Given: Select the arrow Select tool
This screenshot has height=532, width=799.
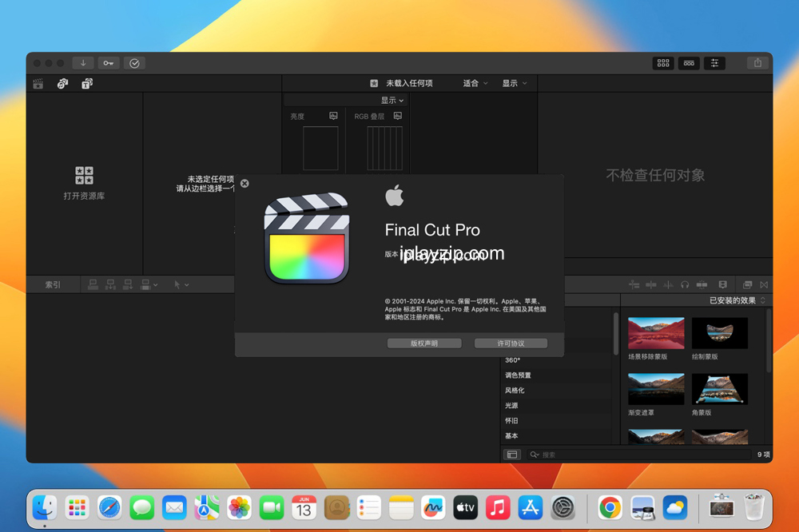Looking at the screenshot, I should coord(177,285).
